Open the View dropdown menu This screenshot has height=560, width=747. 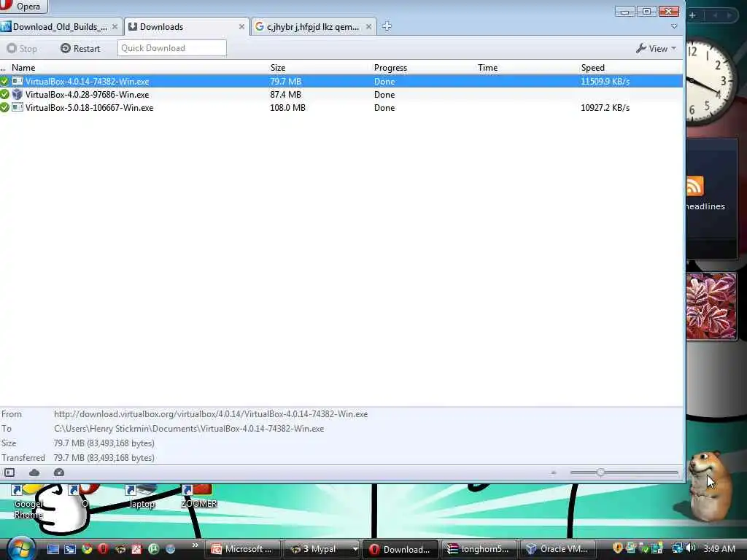(656, 49)
